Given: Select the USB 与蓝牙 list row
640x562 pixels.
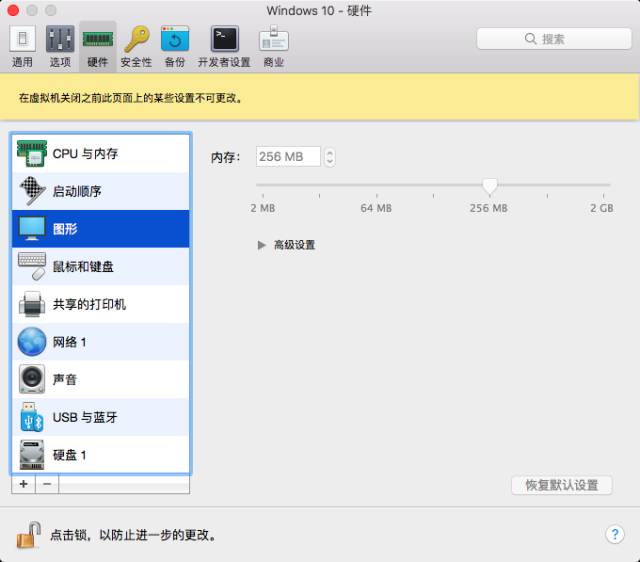Looking at the screenshot, I should click(x=100, y=417).
